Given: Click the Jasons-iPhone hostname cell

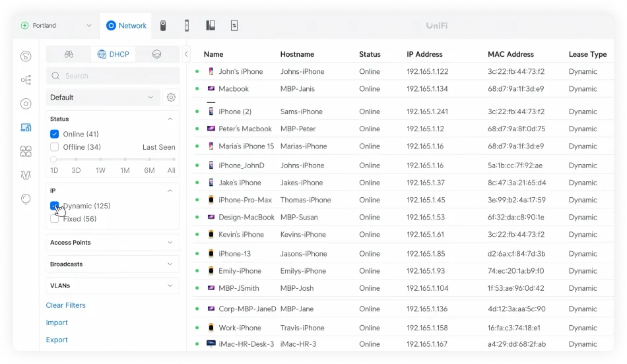Looking at the screenshot, I should [x=304, y=254].
